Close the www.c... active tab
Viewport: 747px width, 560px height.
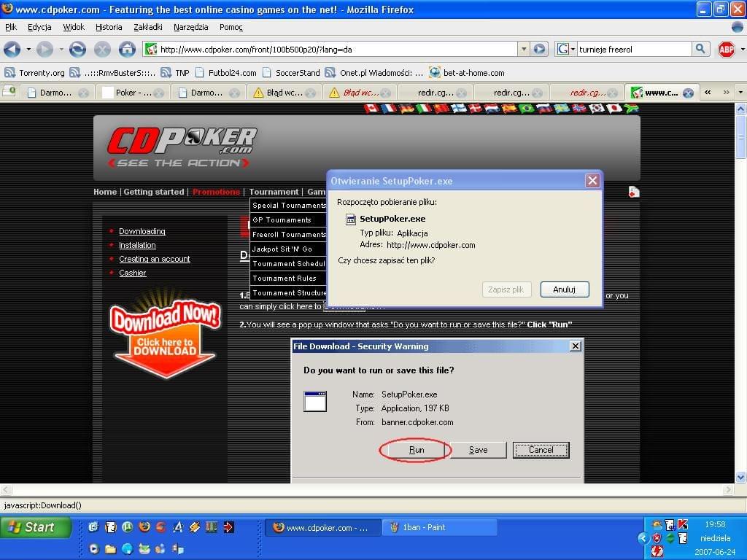(687, 93)
